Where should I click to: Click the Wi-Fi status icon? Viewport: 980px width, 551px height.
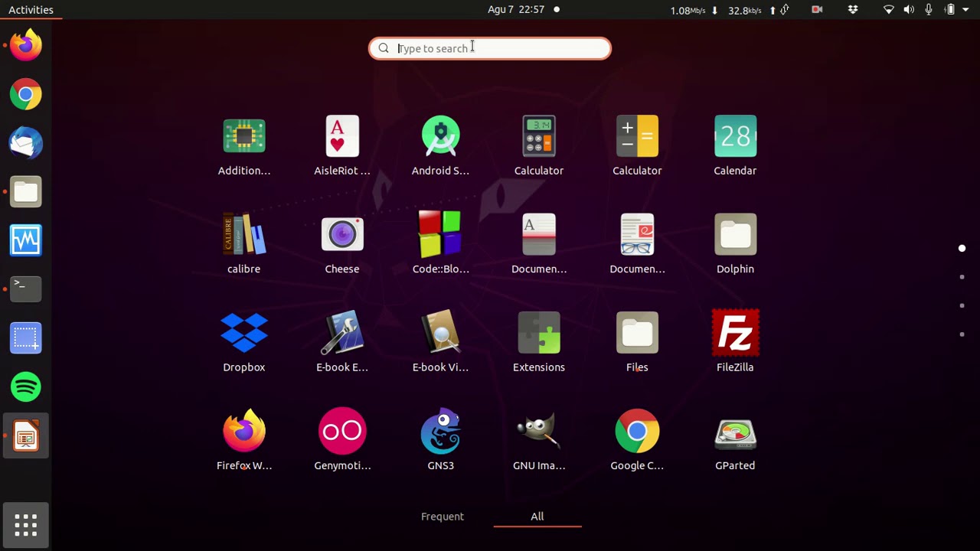coord(889,10)
